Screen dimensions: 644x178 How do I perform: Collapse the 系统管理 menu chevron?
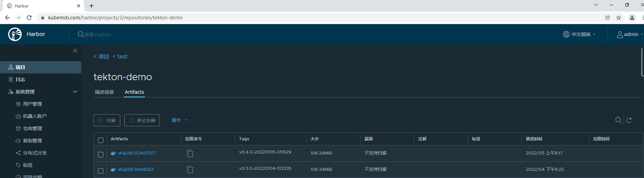tap(75, 92)
